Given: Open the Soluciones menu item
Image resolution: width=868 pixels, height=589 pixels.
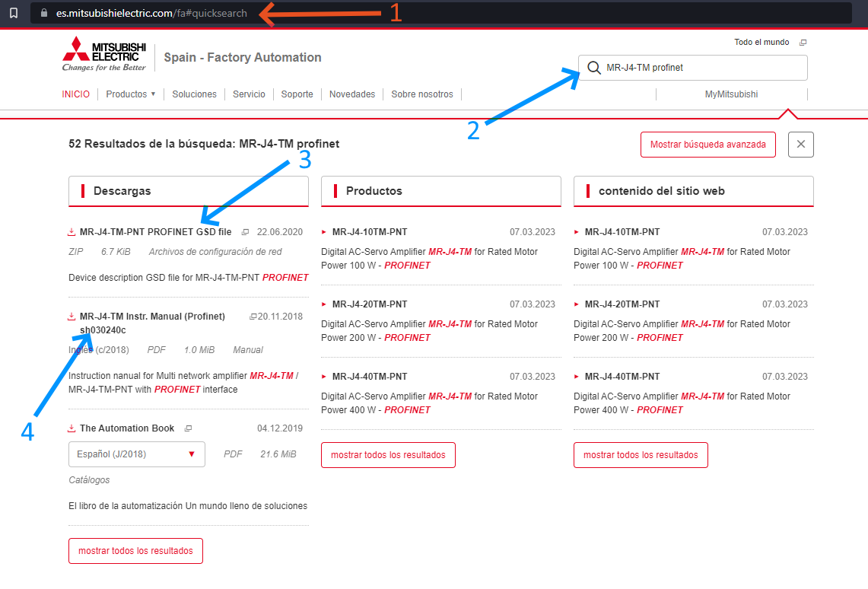Looking at the screenshot, I should click(194, 94).
